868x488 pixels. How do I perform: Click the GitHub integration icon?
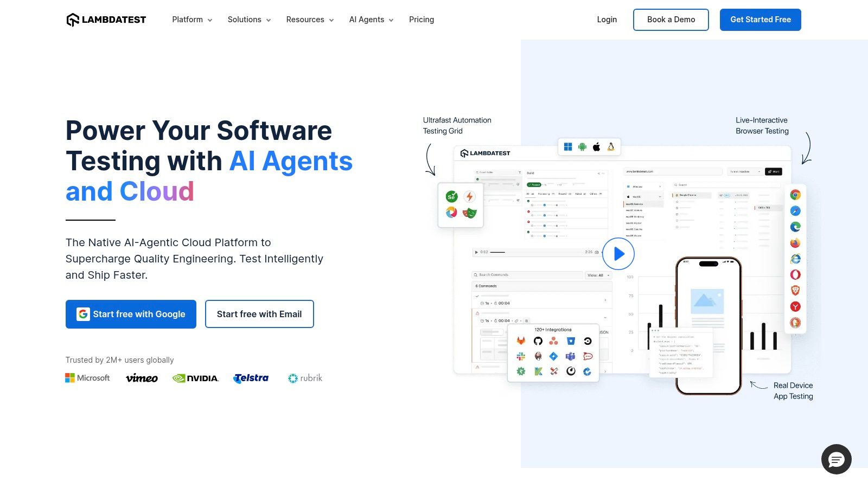[x=538, y=341]
